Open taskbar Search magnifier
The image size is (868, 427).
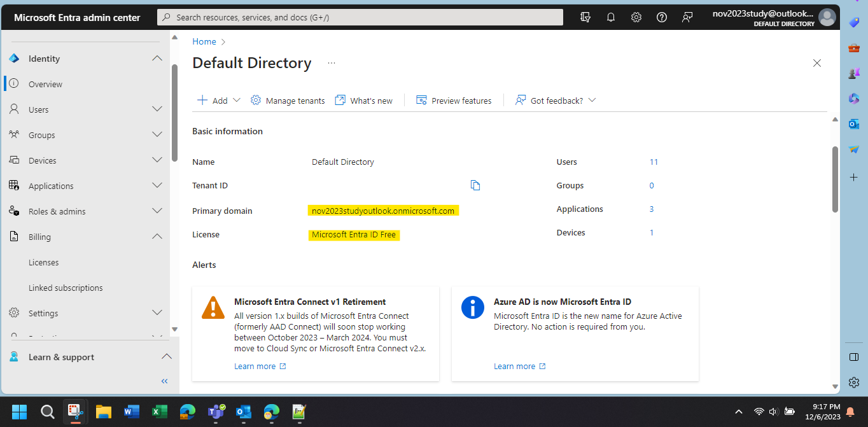pyautogui.click(x=48, y=412)
